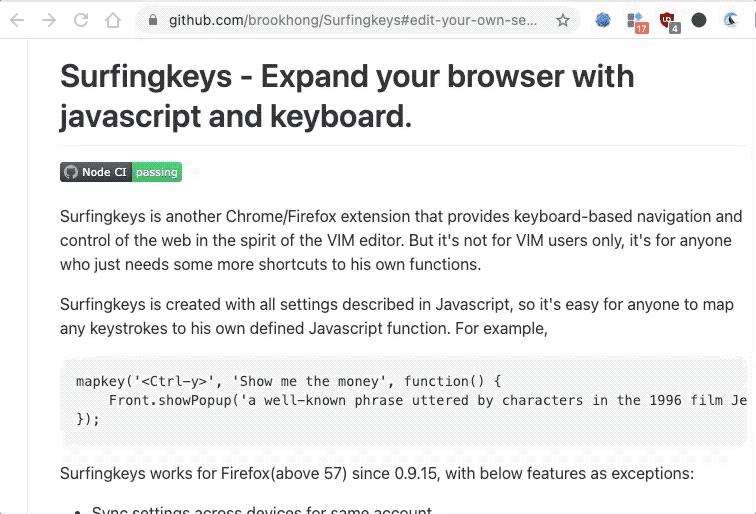Focus the github.com address bar
Image resolution: width=756 pixels, height=514 pixels.
[x=350, y=20]
